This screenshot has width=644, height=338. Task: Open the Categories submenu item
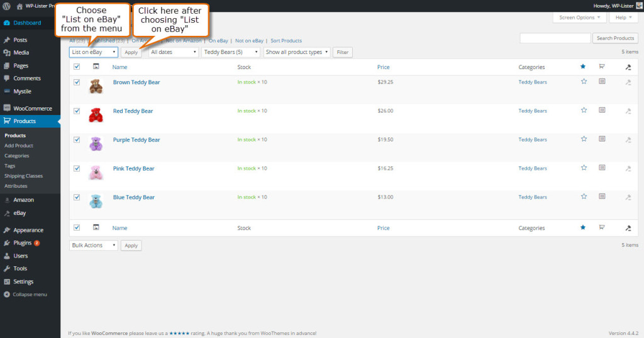coord(17,156)
